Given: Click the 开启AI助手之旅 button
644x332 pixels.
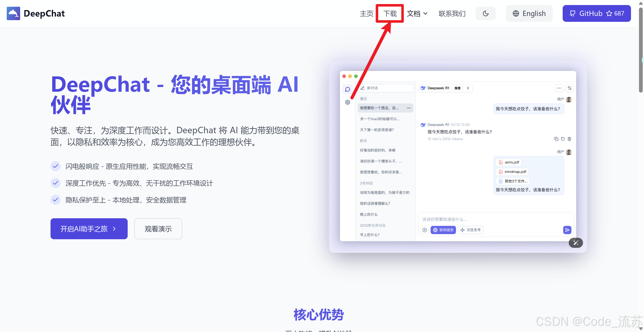Looking at the screenshot, I should click(89, 229).
